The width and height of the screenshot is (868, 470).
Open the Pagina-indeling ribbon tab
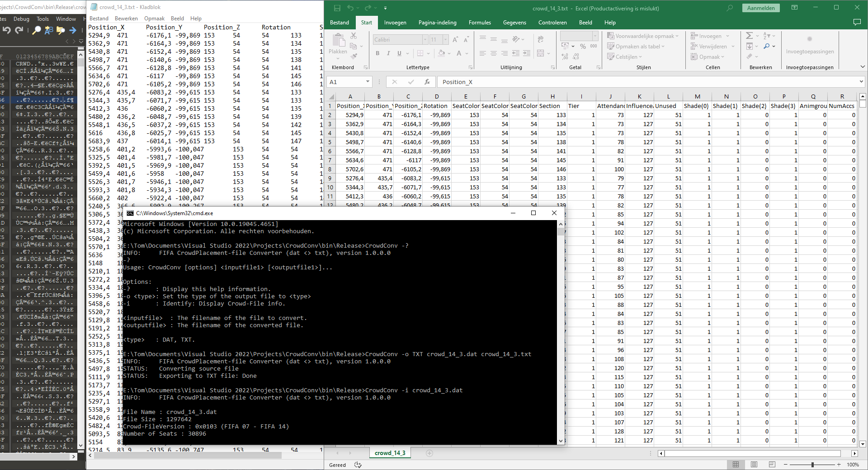pyautogui.click(x=438, y=23)
